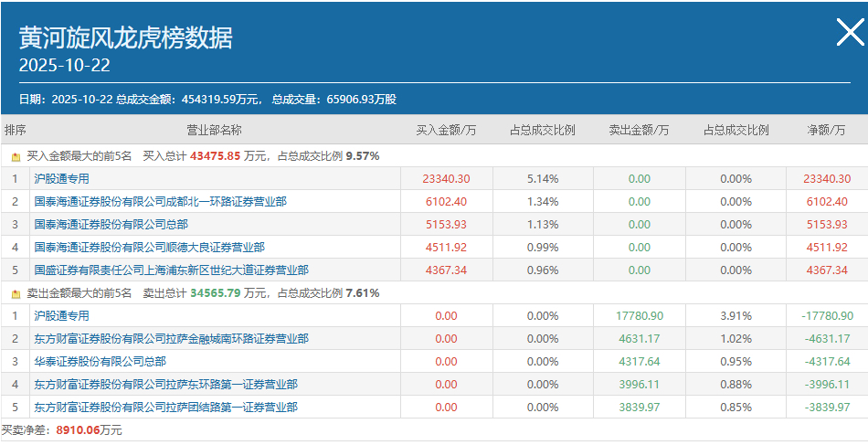Click the 1.34% ratio cell
The height and width of the screenshot is (445, 868).
click(543, 202)
